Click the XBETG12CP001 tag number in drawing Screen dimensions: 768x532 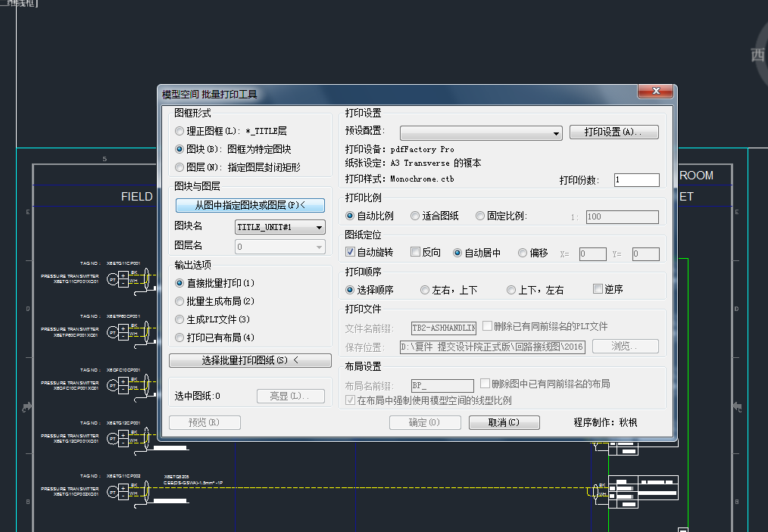tap(123, 423)
